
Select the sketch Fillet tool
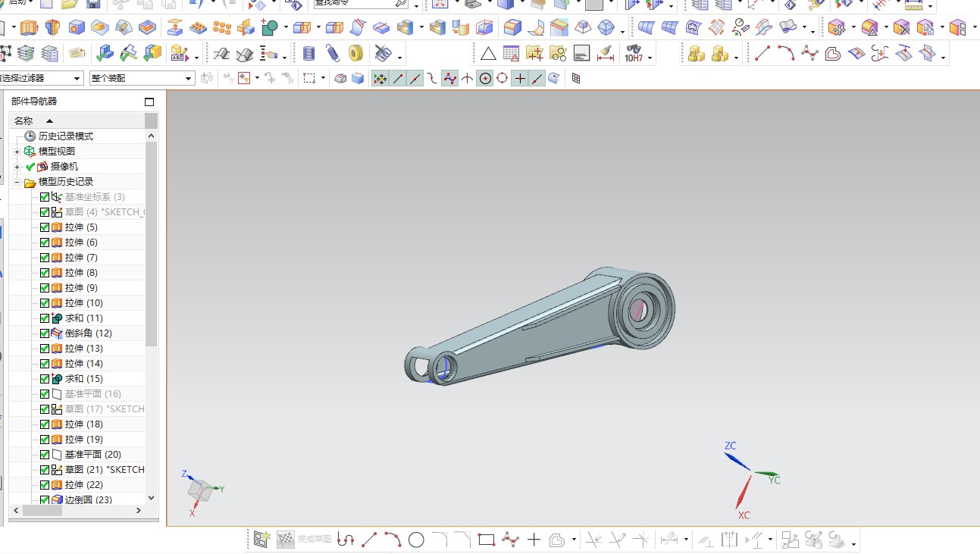pos(440,540)
